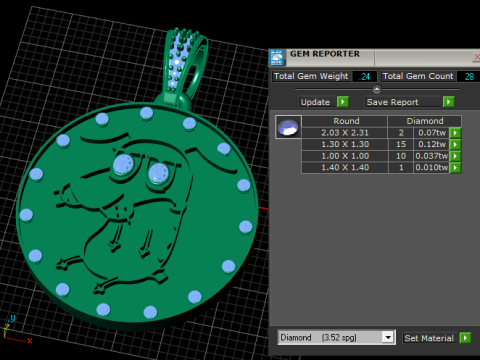Click the 0.12tw weight cell
Viewport: 480px width, 360px height.
pos(432,144)
